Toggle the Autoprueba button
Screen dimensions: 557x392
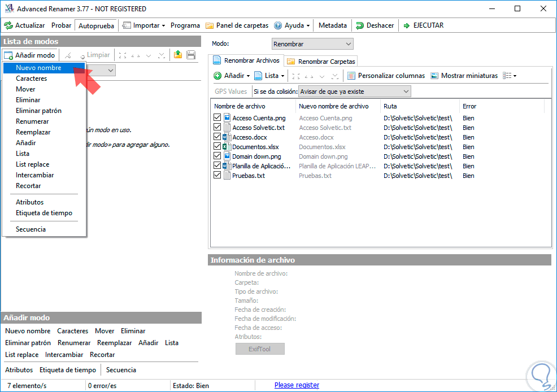pyautogui.click(x=96, y=25)
